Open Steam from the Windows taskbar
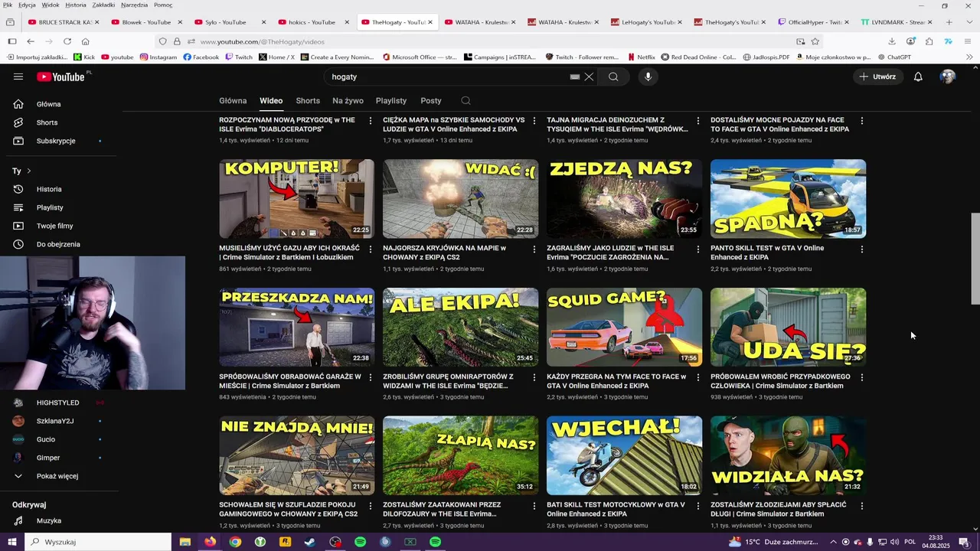 click(x=309, y=542)
